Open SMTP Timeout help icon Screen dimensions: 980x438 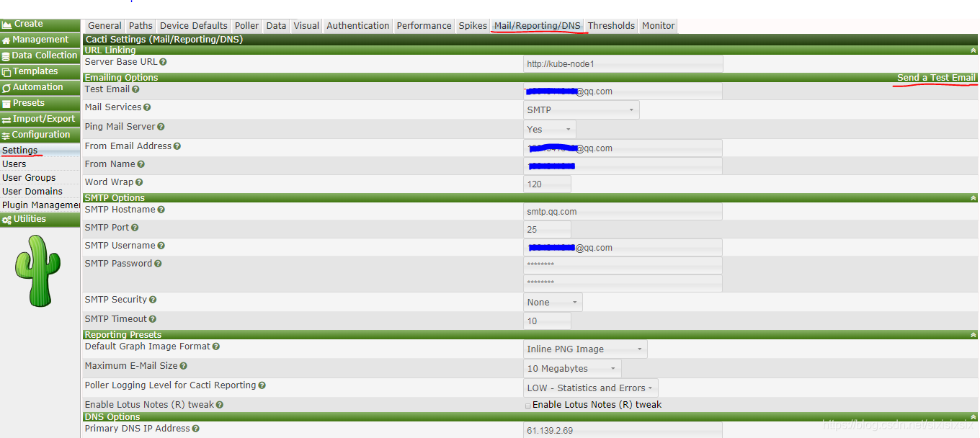tap(153, 320)
